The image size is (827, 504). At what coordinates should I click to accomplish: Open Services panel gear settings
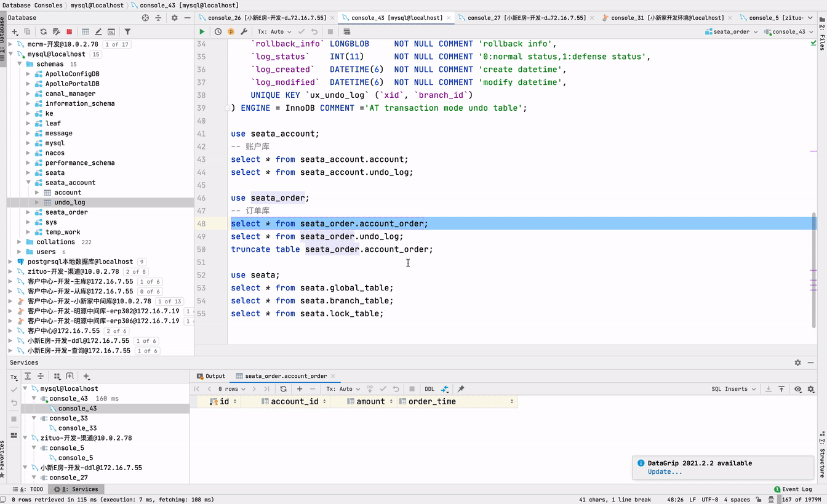point(797,362)
